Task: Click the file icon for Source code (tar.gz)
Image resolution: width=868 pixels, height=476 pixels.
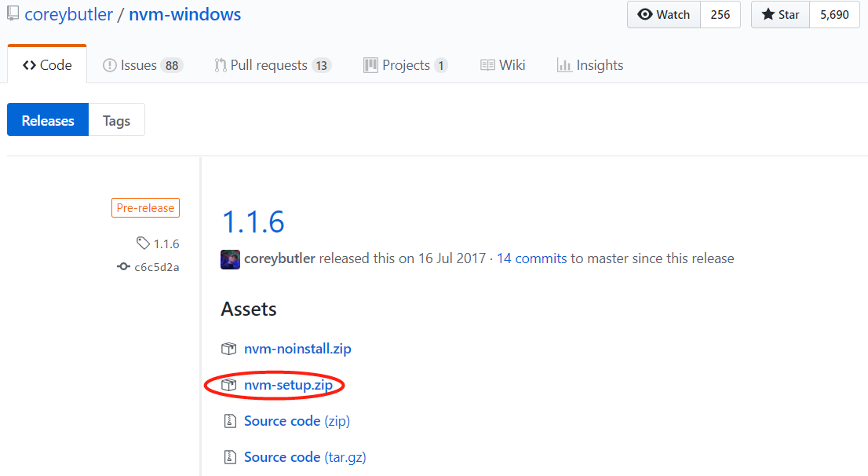Action: 230,457
